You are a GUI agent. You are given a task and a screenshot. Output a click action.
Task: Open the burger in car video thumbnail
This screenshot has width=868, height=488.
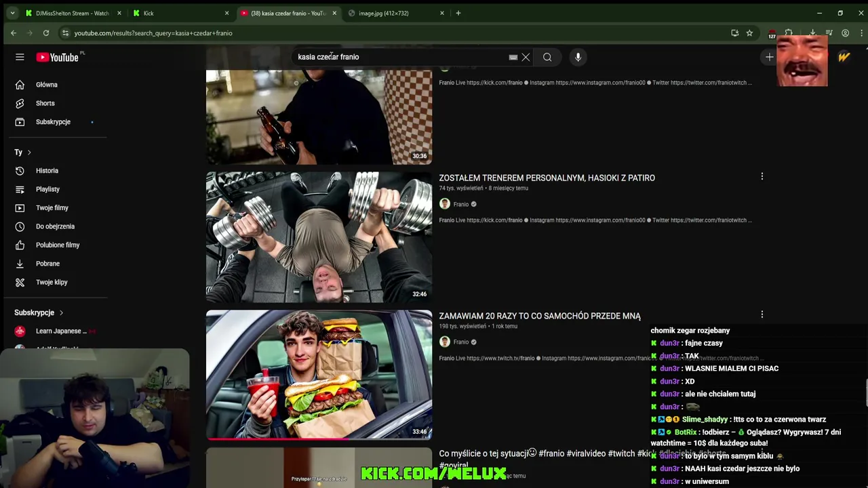319,375
